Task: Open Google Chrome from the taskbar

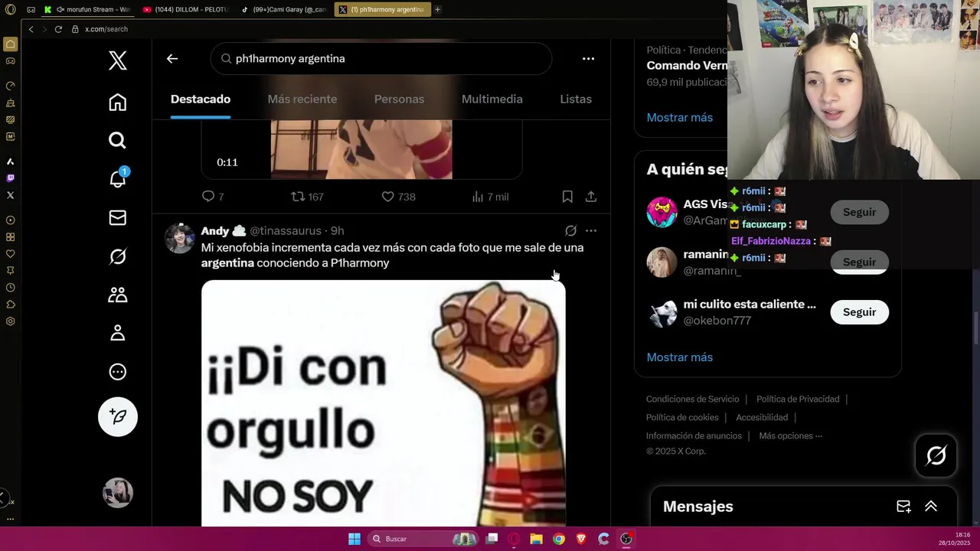Action: tap(559, 539)
